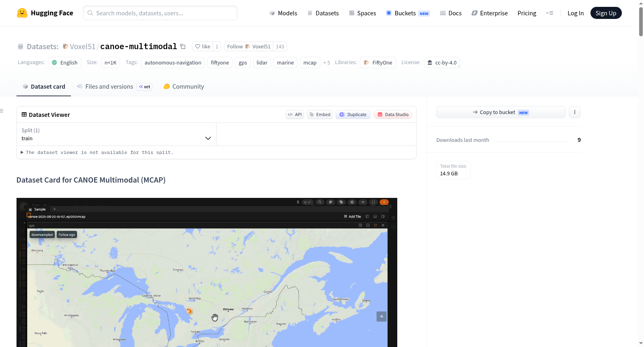Click the API button in Dataset Viewer

295,114
